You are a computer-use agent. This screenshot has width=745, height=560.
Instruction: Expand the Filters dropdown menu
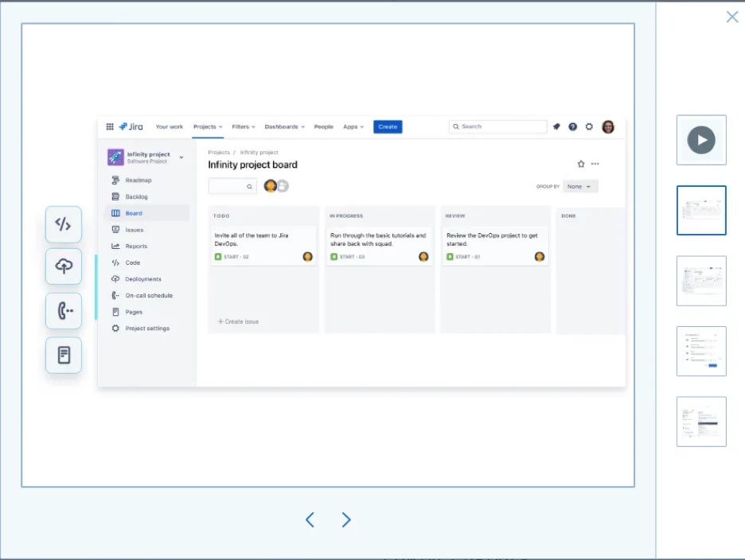coord(244,126)
